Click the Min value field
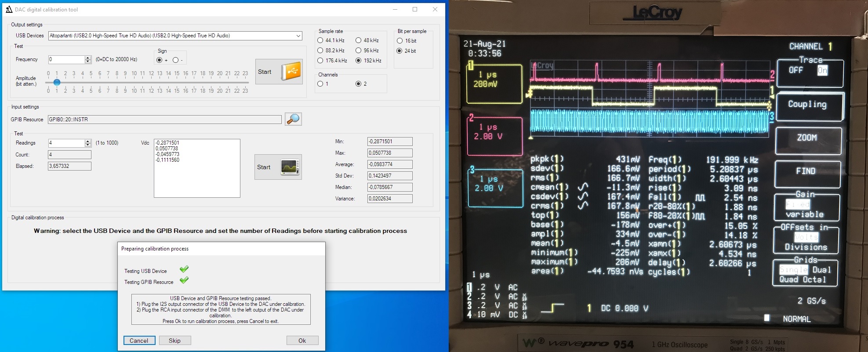The height and width of the screenshot is (352, 868). pos(390,142)
